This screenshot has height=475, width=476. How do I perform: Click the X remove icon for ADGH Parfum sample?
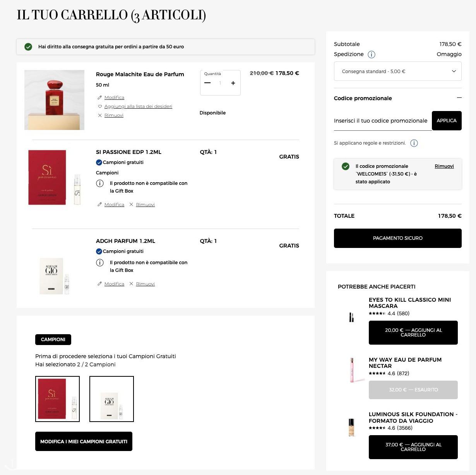131,284
